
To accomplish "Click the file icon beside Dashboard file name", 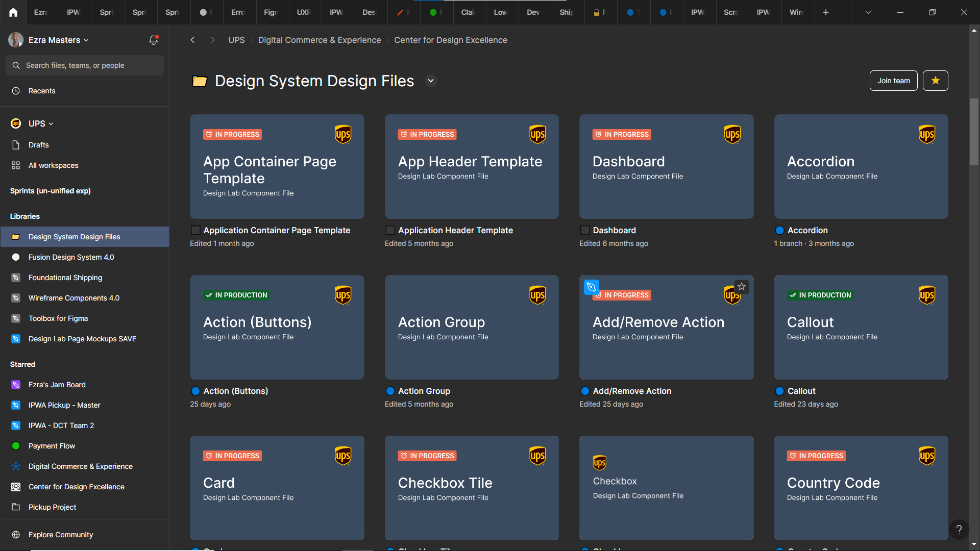I will pos(585,230).
